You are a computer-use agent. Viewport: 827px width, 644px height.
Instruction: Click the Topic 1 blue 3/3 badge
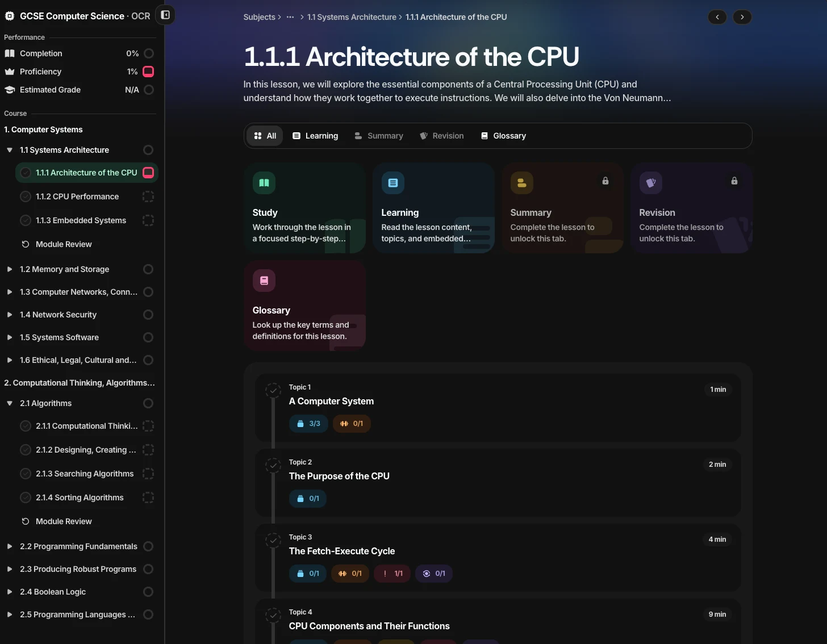pyautogui.click(x=308, y=424)
